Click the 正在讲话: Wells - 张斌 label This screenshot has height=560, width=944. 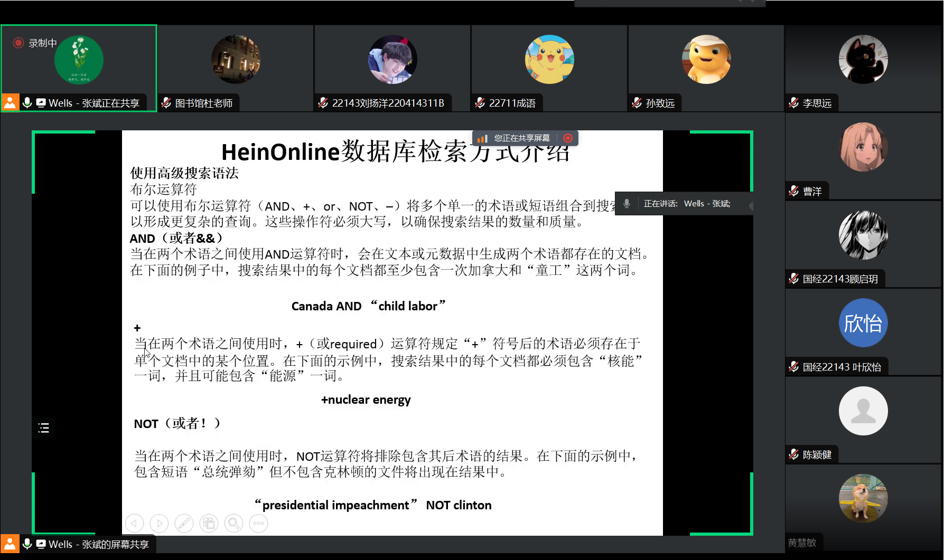tap(687, 204)
